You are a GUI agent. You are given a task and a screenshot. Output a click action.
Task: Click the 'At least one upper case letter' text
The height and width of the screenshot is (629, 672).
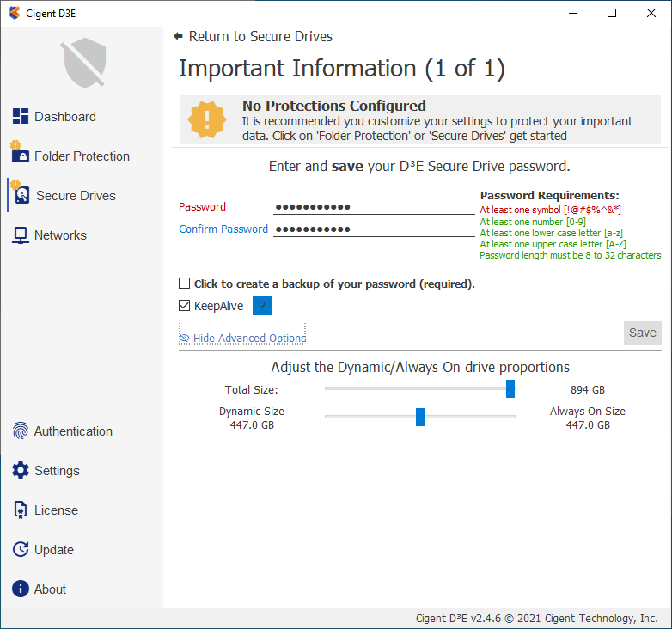[x=553, y=244]
